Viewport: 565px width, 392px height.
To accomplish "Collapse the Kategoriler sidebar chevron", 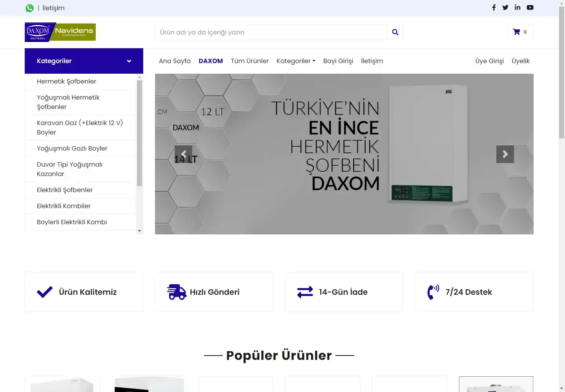I will click(129, 61).
